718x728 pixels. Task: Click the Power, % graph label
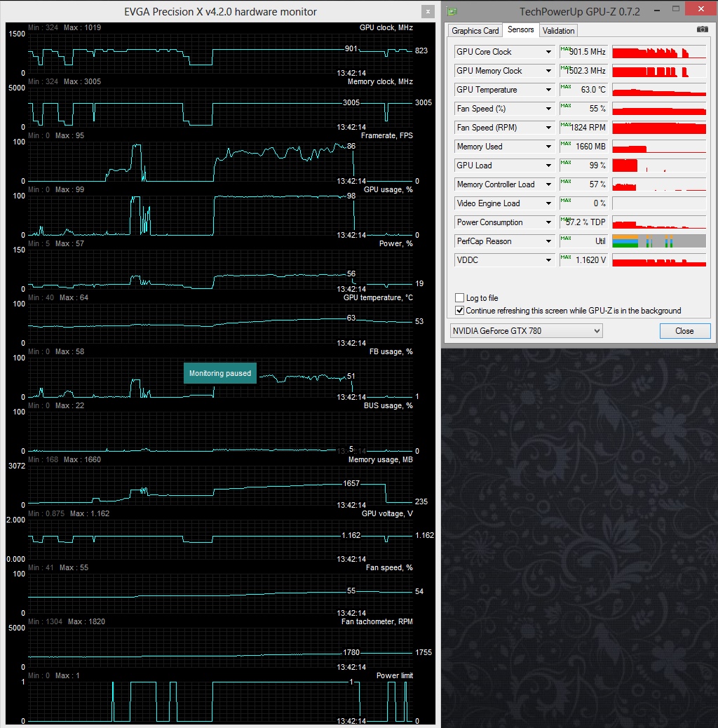tap(396, 243)
